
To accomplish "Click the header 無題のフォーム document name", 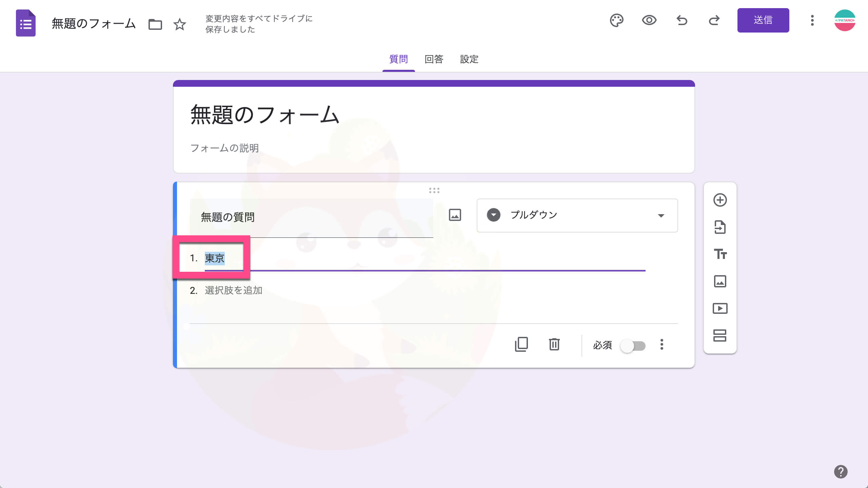I will pyautogui.click(x=94, y=24).
